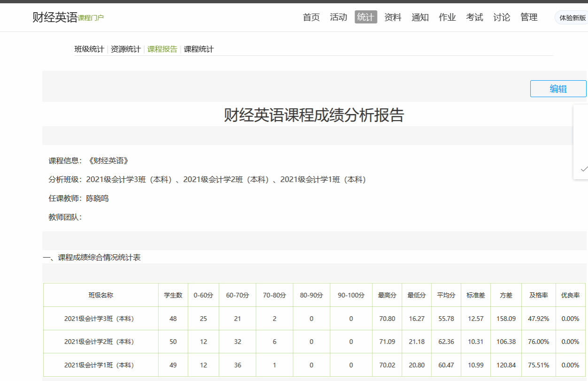588x381 pixels.
Task: Open the 讨论 discussion page
Action: pyautogui.click(x=502, y=17)
